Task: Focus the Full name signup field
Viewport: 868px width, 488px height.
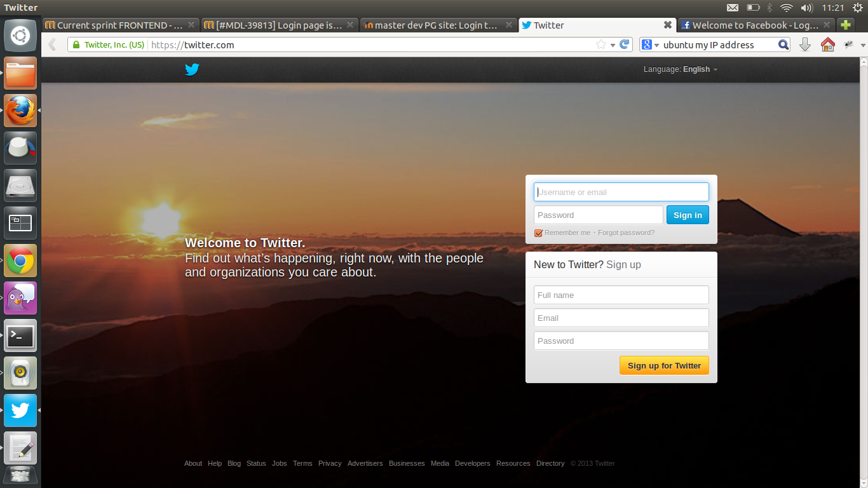Action: (x=621, y=295)
